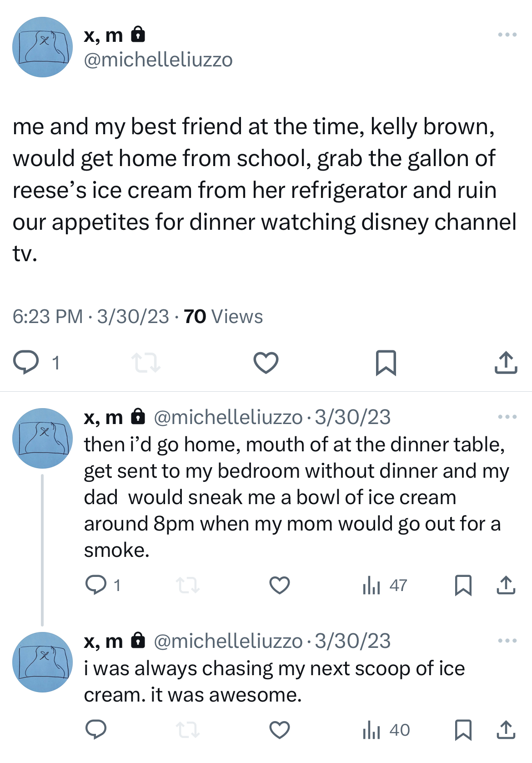Like the dinner table reply tweet
This screenshot has height=763, width=532.
(x=279, y=585)
